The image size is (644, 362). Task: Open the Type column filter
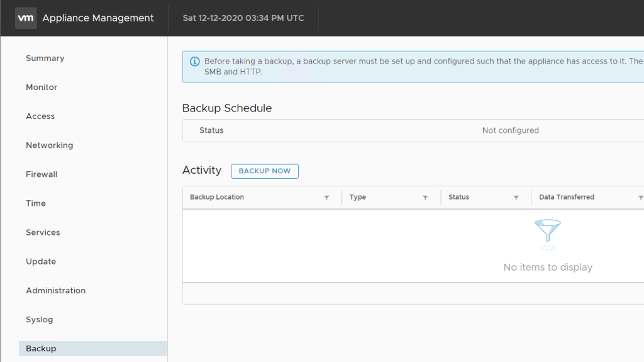tap(425, 198)
